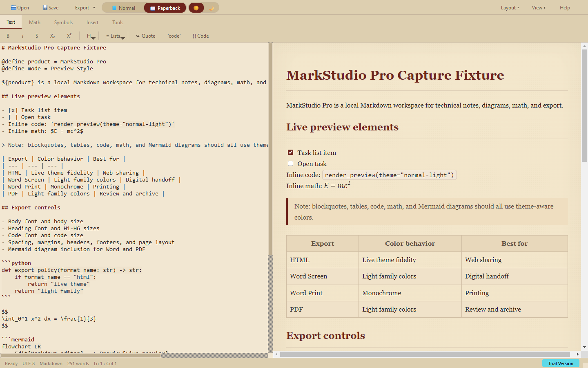Screen dimensions: 588x368
Task: Open the Export dropdown
Action: (x=85, y=8)
